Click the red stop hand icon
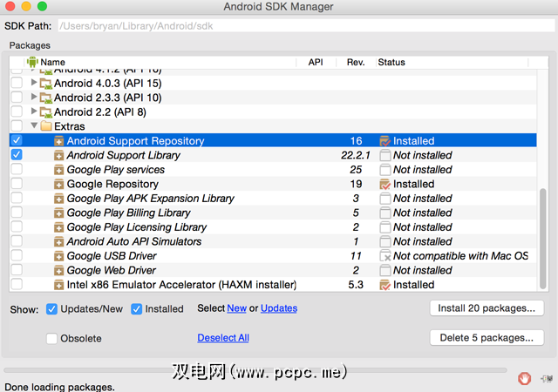The image size is (558, 392). tap(524, 378)
